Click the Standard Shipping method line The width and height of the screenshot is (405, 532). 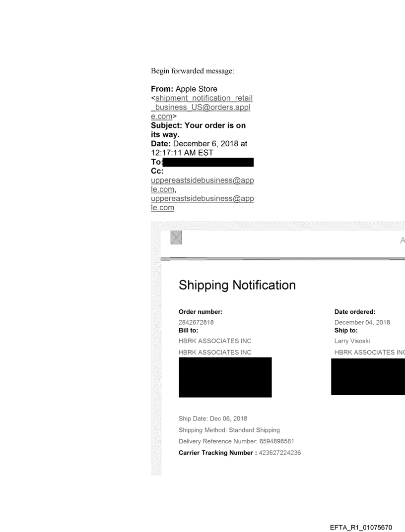229,430
